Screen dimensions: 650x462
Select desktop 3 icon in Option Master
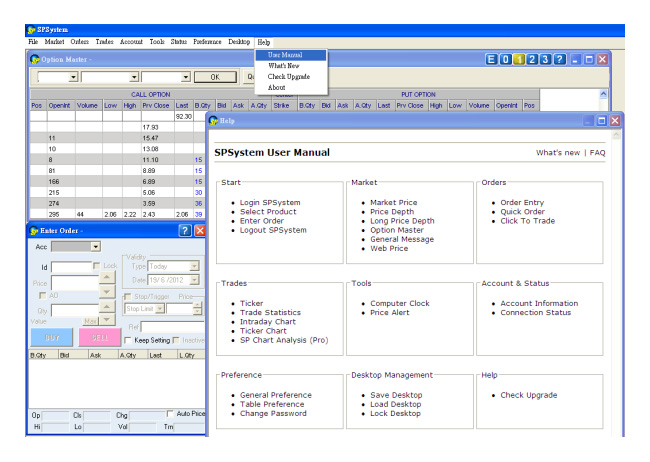[546, 59]
